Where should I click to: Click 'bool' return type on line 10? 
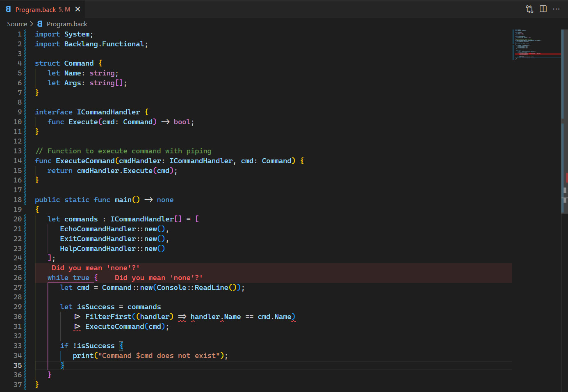[182, 122]
